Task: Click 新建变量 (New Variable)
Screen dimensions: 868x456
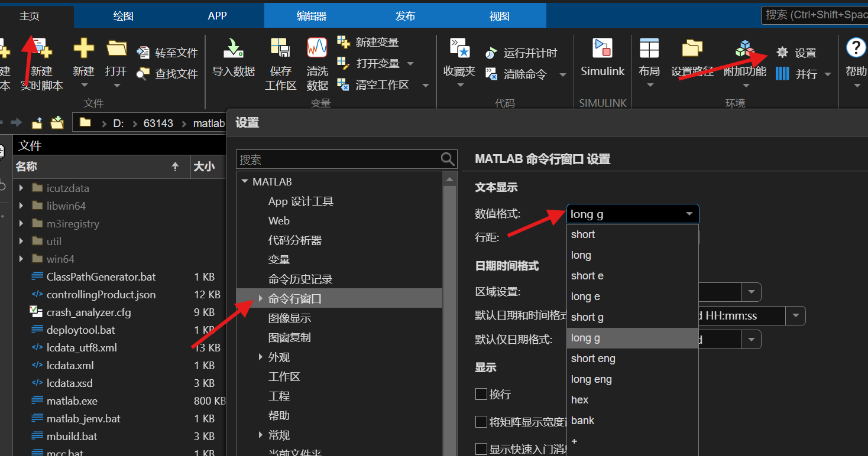Action: 368,42
